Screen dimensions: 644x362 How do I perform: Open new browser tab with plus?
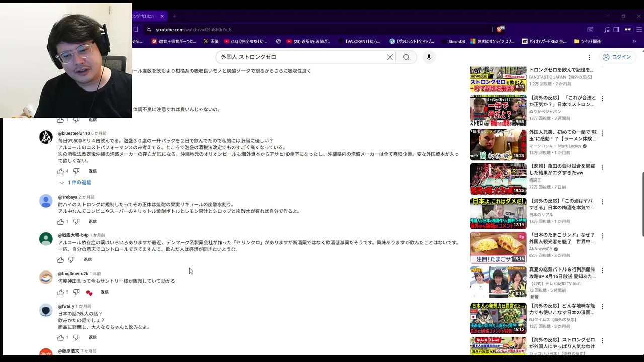tap(174, 16)
